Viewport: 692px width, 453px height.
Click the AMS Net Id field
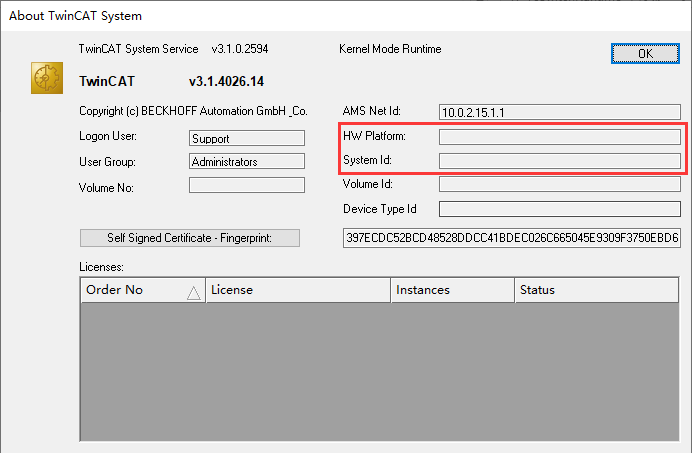pos(560,112)
